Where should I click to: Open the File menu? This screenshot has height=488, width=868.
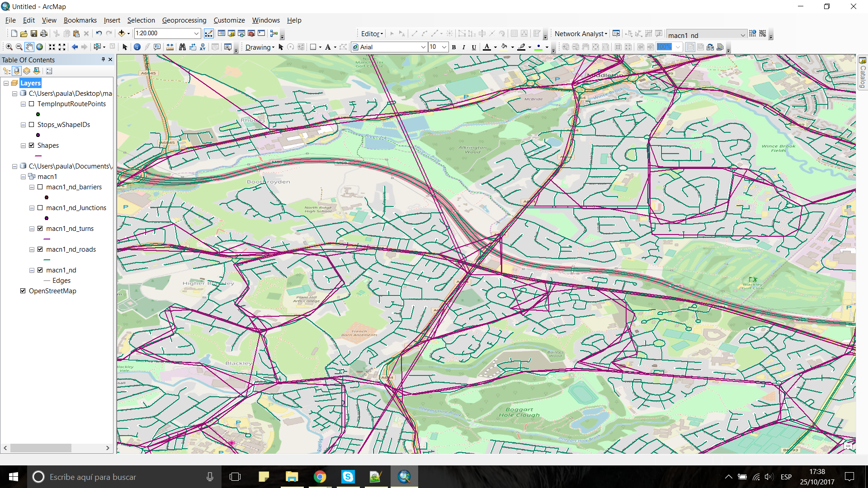[x=10, y=20]
